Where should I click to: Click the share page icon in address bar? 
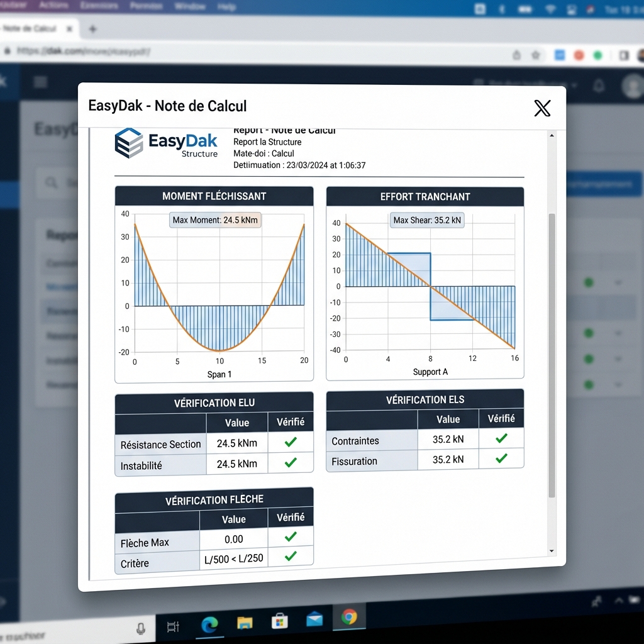click(517, 55)
